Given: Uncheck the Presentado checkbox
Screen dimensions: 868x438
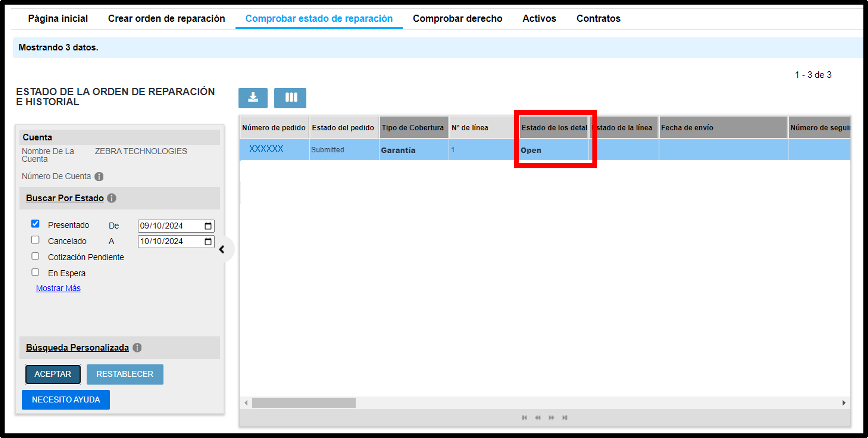Looking at the screenshot, I should [x=35, y=224].
